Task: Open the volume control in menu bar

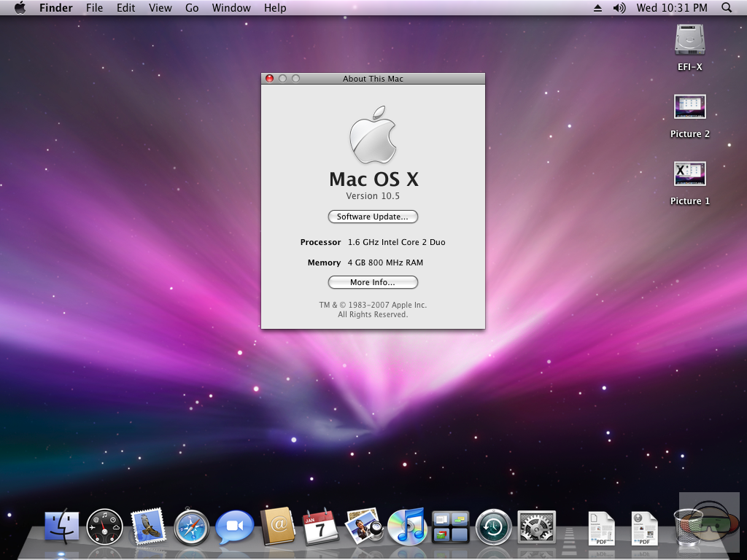Action: pyautogui.click(x=619, y=8)
